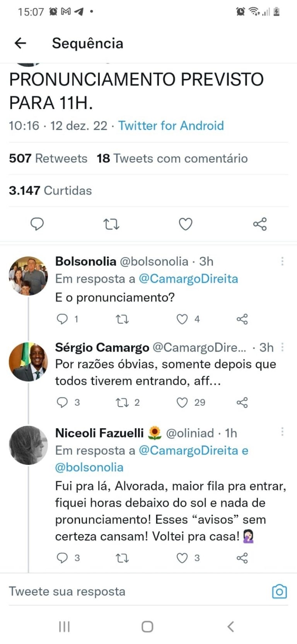297x644 pixels.
Task: Reply to the main tweet via comment icon
Action: pos(37,224)
